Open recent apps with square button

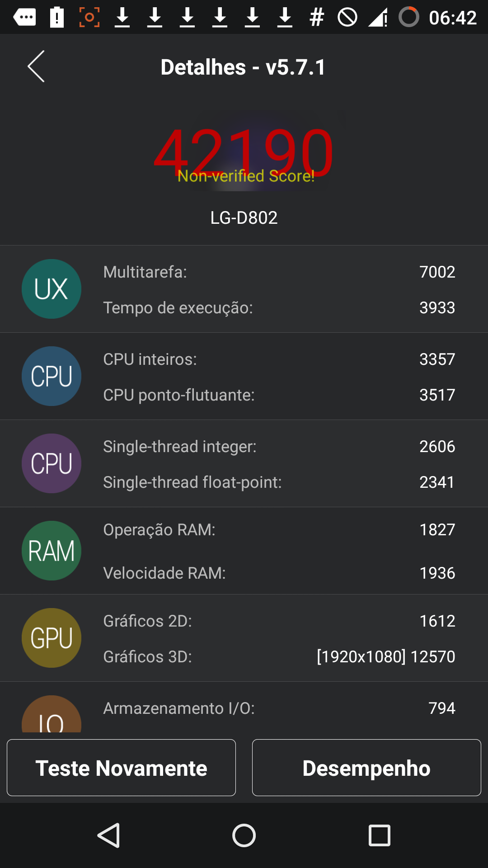[380, 835]
